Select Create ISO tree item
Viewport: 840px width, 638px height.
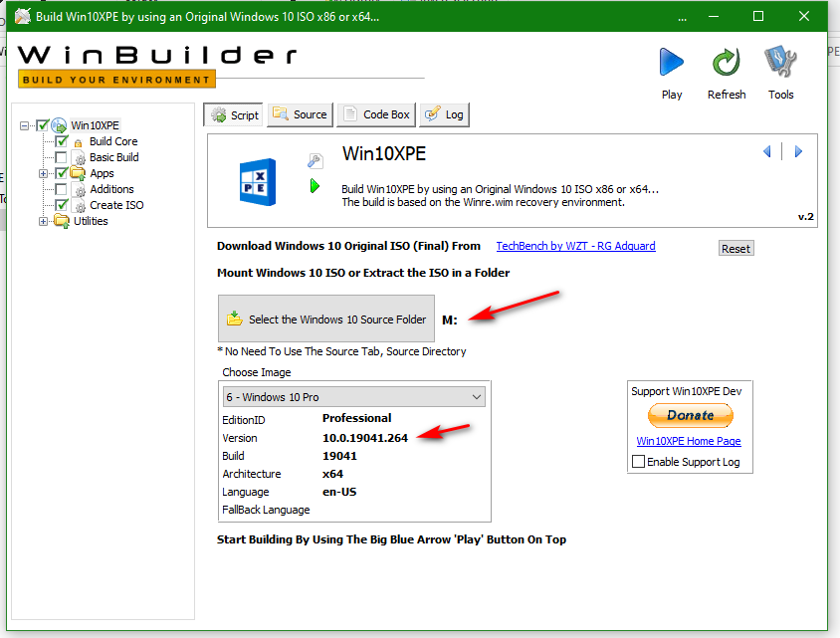click(116, 205)
